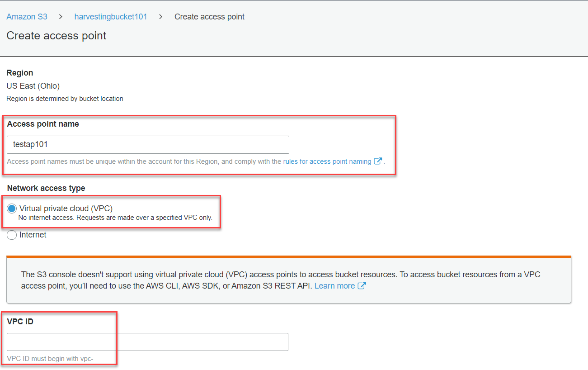Screen dimensions: 588x370
Task: Select Virtual private cloud (VPC) radio button
Action: click(12, 209)
